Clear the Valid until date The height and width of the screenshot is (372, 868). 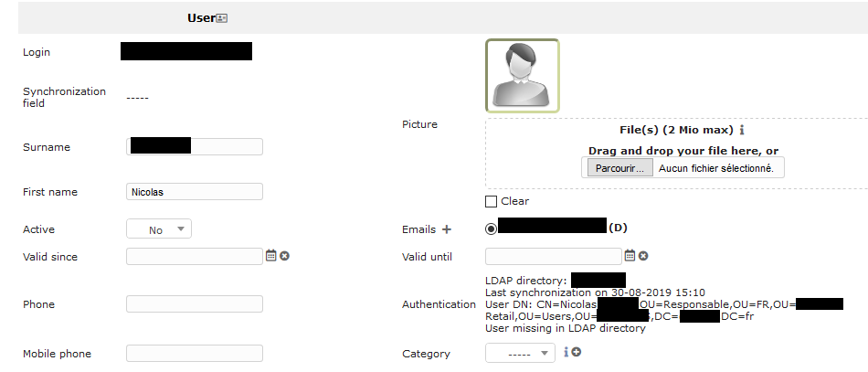(x=643, y=256)
